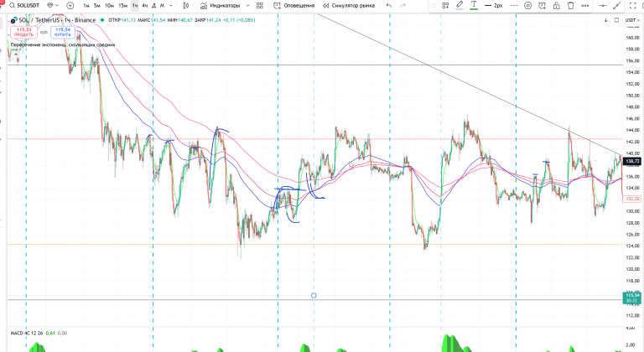Click the add symbol plus icon
This screenshot has height=352, width=644.
70,5
